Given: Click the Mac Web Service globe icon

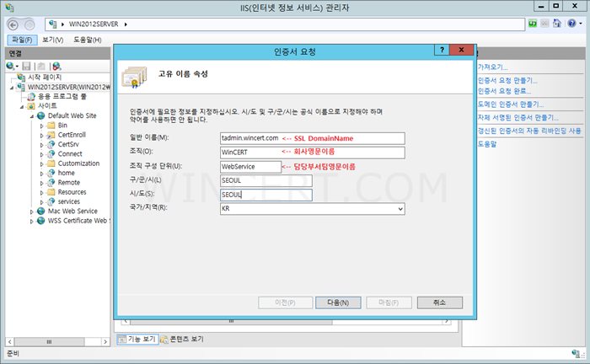Looking at the screenshot, I should click(x=41, y=211).
